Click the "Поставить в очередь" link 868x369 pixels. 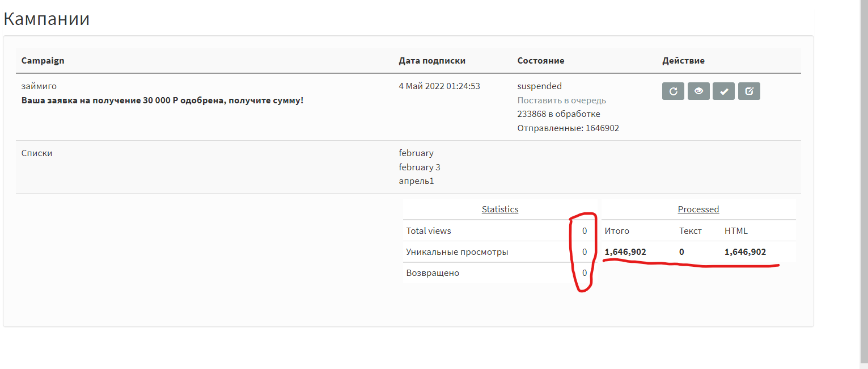coord(561,100)
